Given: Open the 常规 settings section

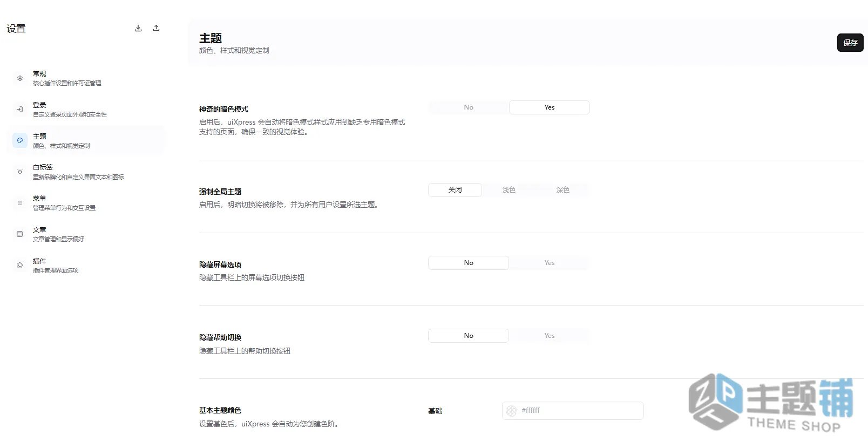Looking at the screenshot, I should pyautogui.click(x=85, y=78).
